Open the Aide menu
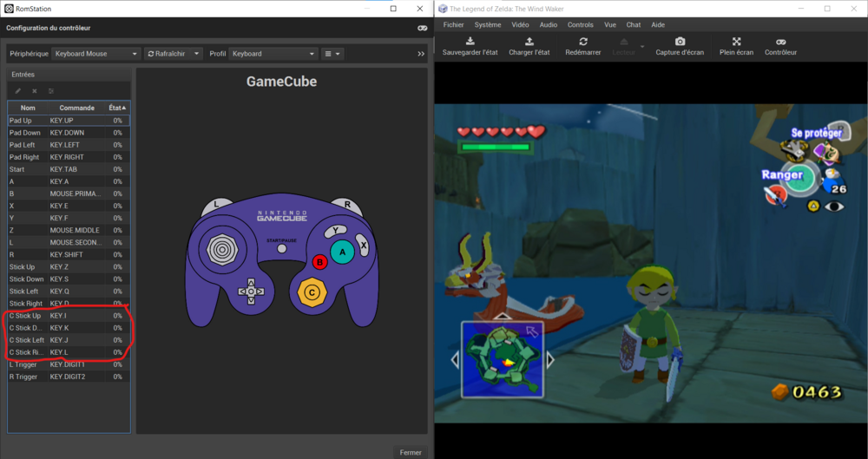 point(658,25)
